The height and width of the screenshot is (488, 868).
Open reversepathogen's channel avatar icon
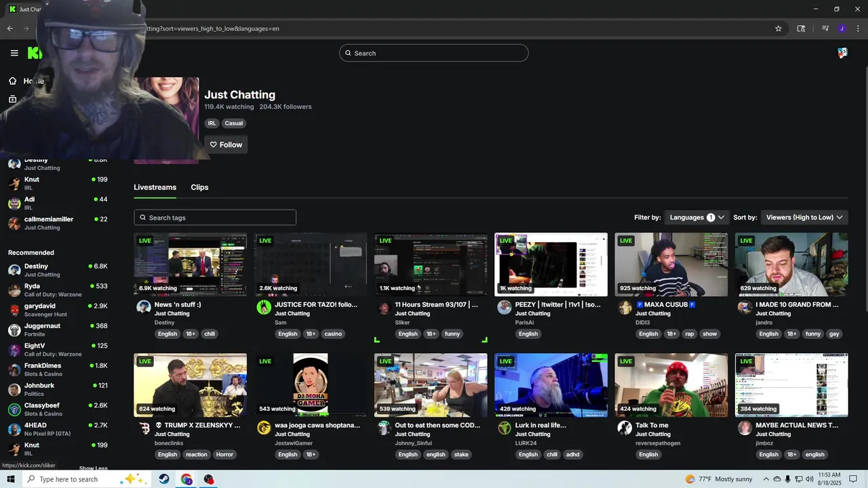click(625, 428)
